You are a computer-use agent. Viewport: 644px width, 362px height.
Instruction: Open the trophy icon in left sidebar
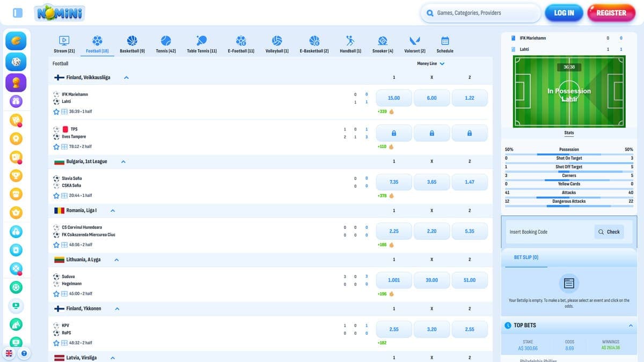16,82
